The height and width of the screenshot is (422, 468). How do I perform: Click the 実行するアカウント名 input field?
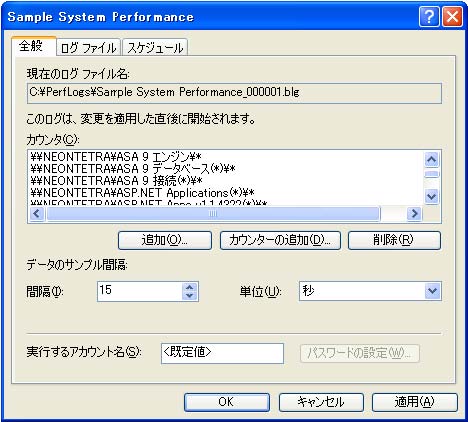pyautogui.click(x=222, y=353)
